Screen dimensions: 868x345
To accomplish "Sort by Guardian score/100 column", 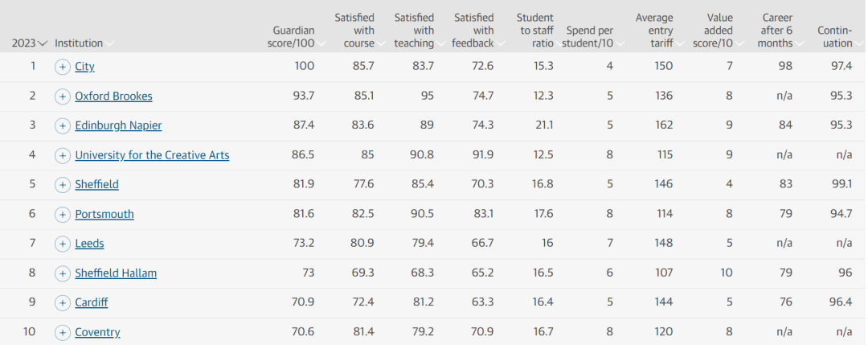I will pyautogui.click(x=291, y=37).
